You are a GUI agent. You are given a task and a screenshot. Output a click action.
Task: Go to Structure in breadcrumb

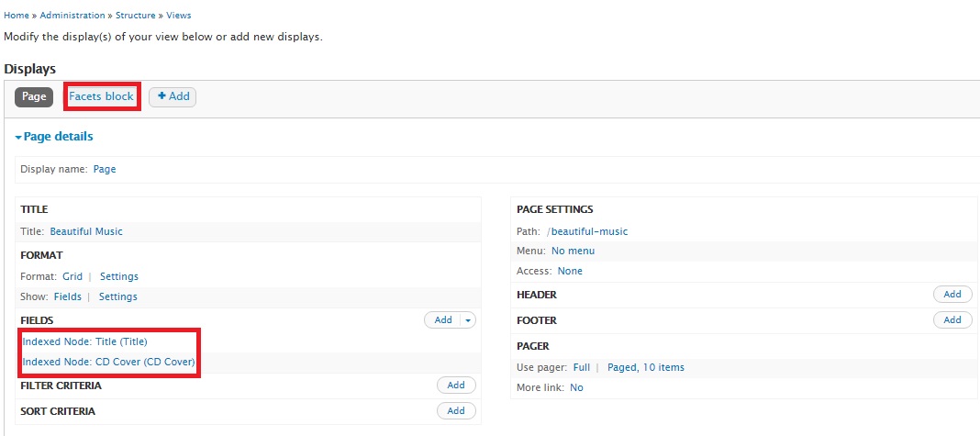[x=136, y=15]
